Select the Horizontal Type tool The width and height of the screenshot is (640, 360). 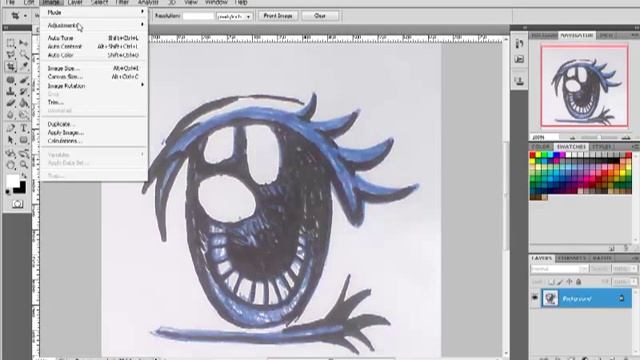(x=24, y=129)
